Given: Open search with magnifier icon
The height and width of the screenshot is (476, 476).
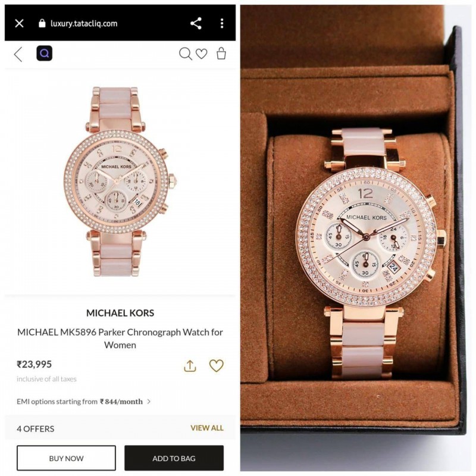Looking at the screenshot, I should tap(186, 54).
